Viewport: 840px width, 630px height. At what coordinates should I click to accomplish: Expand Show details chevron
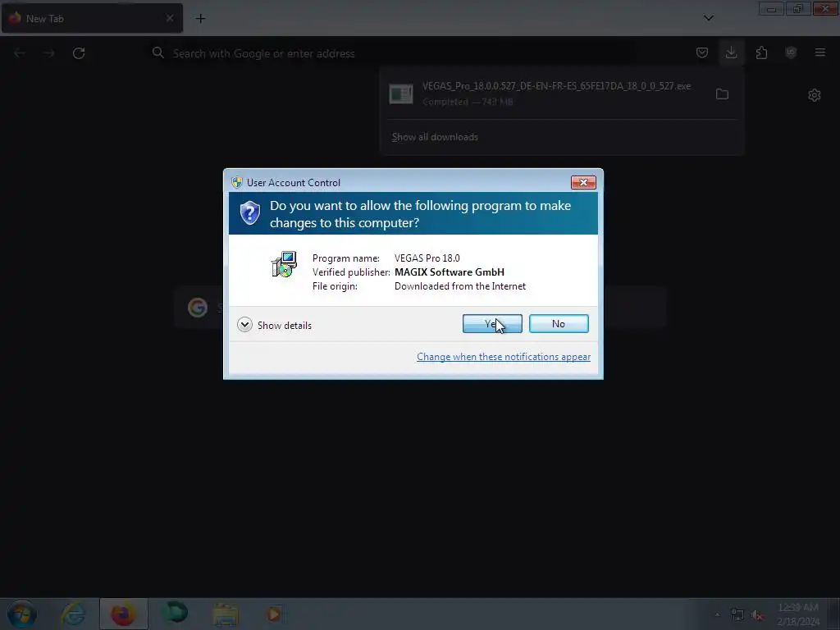[244, 325]
